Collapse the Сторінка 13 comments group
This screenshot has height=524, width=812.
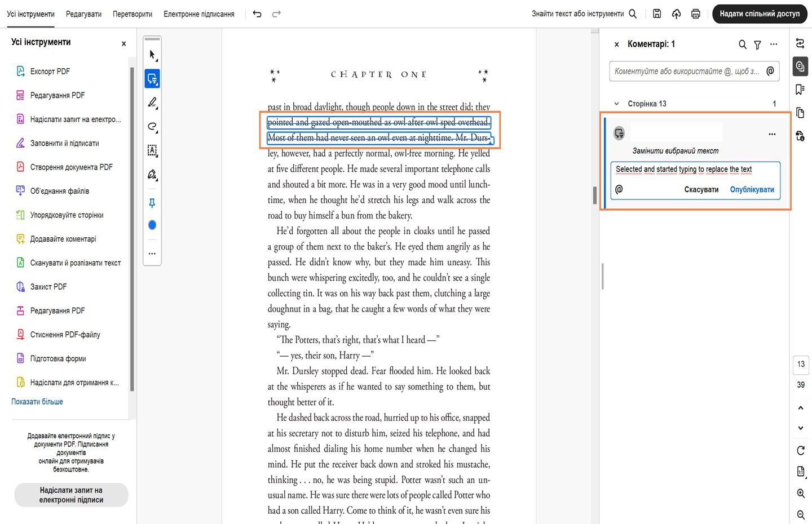point(616,104)
